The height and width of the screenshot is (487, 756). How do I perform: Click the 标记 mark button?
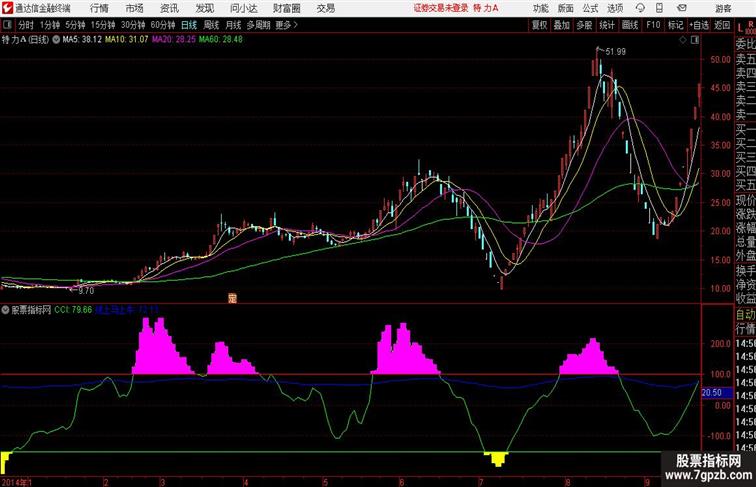[x=675, y=25]
